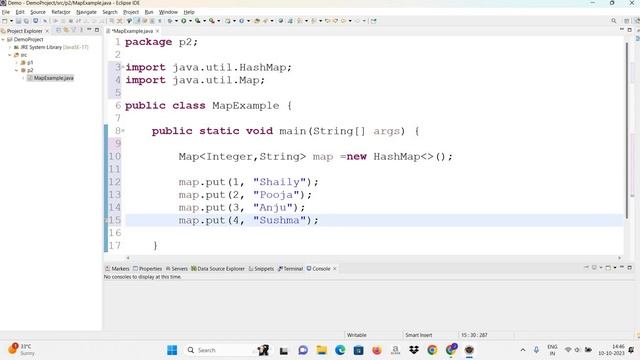640x360 pixels.
Task: Expand JRE System Library node
Action: point(10,47)
